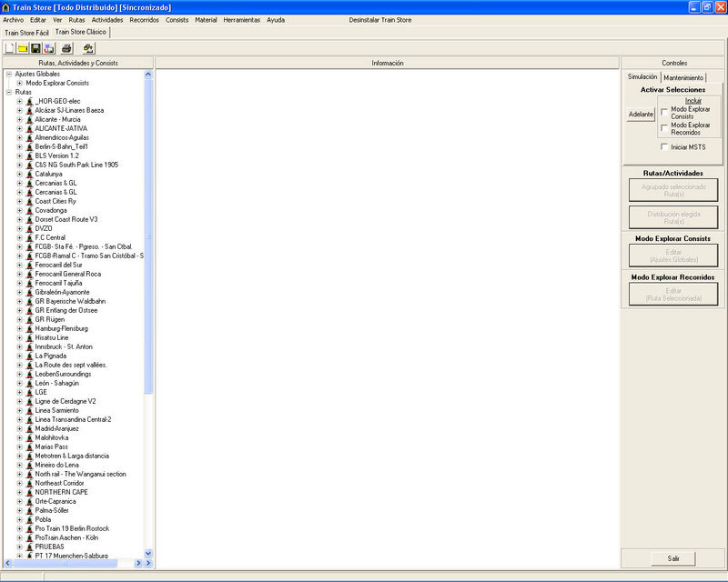728x582 pixels.
Task: Tick the Modo Explorar Recorridos checkbox
Action: pyautogui.click(x=664, y=126)
